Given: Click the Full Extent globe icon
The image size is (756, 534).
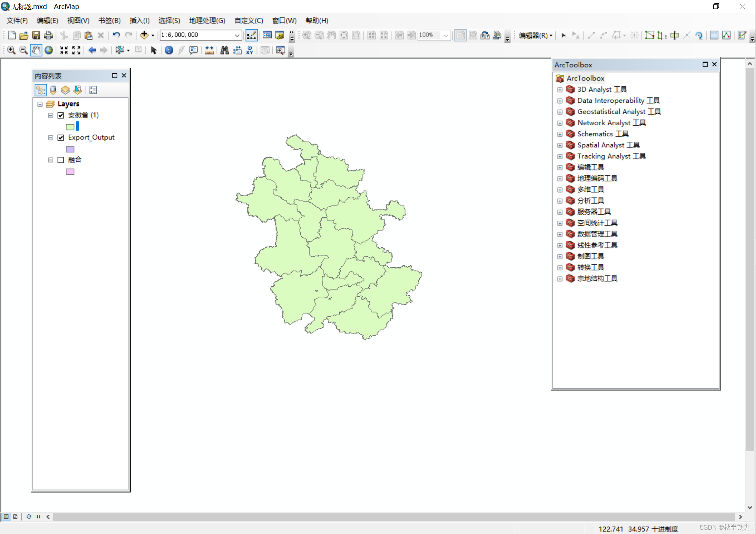Looking at the screenshot, I should [x=49, y=50].
